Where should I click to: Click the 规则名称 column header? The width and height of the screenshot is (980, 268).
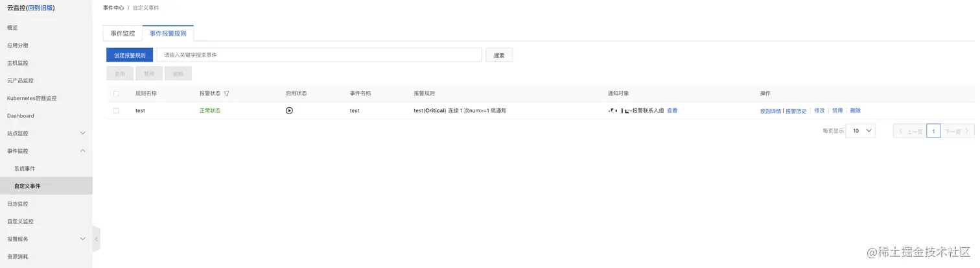tap(146, 93)
